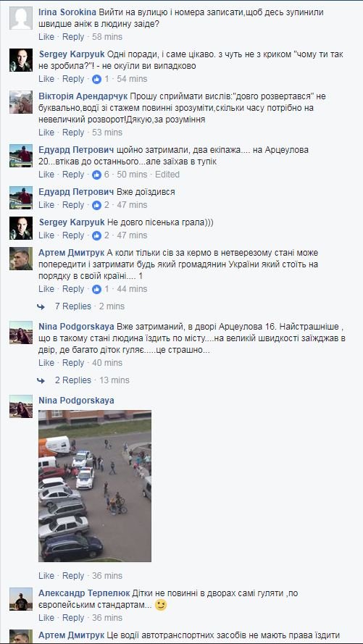The height and width of the screenshot is (644, 363).
Task: Like Irina Sorokina's comment
Action: [x=46, y=36]
